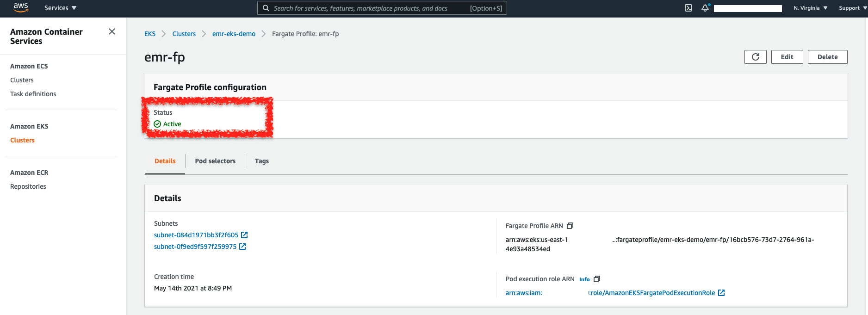Expand the Support dropdown menu
The height and width of the screenshot is (315, 868).
click(852, 8)
